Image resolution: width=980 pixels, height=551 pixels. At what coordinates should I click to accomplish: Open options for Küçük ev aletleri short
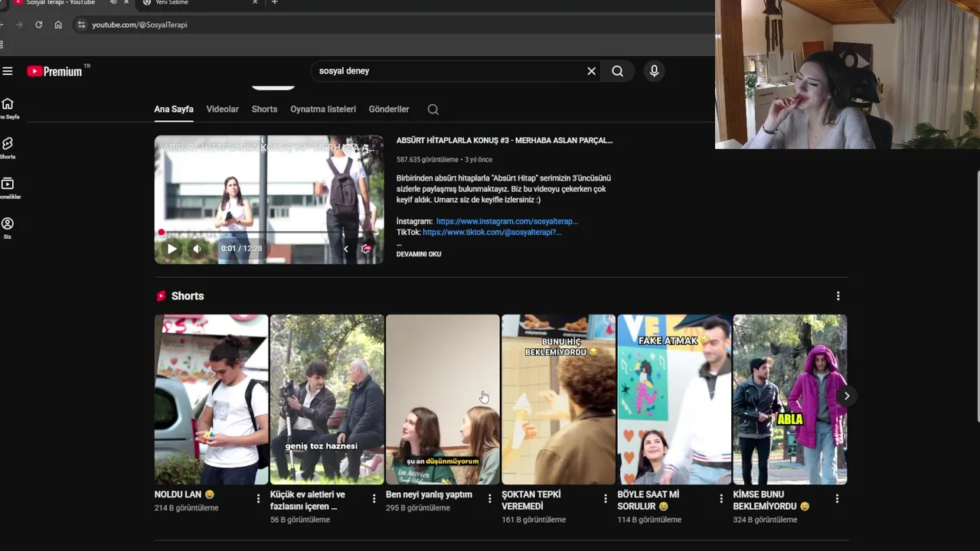[x=374, y=498]
